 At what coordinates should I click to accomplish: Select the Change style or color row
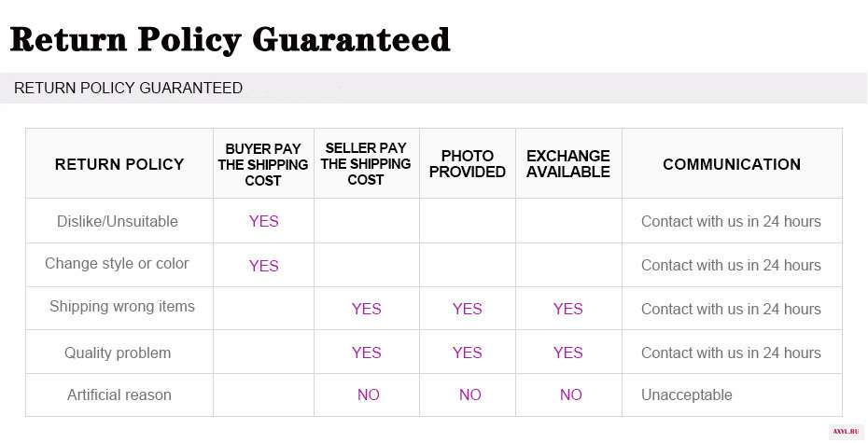click(x=434, y=264)
